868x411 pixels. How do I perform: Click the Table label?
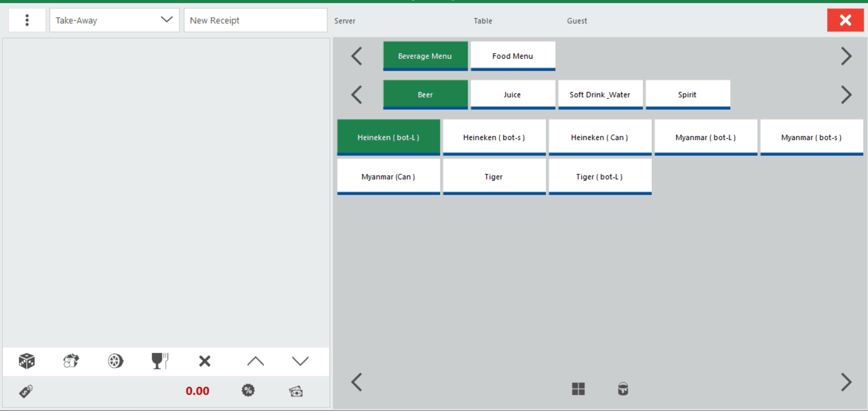point(483,21)
